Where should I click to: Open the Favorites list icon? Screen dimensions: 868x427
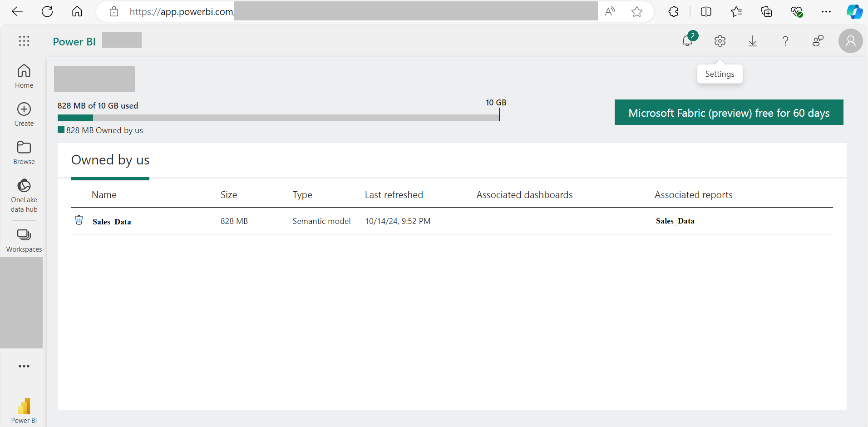coord(736,11)
